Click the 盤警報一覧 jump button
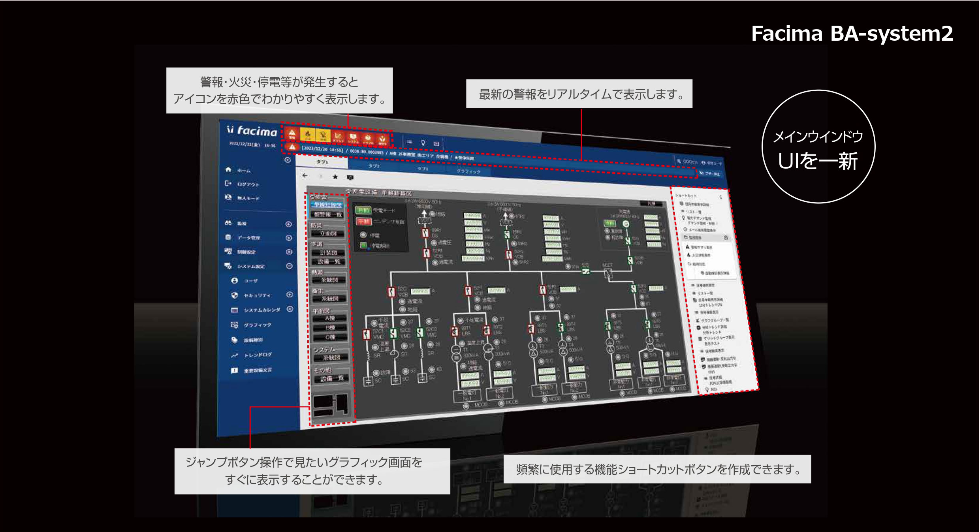Screen dimensions: 980x532 pyautogui.click(x=328, y=214)
